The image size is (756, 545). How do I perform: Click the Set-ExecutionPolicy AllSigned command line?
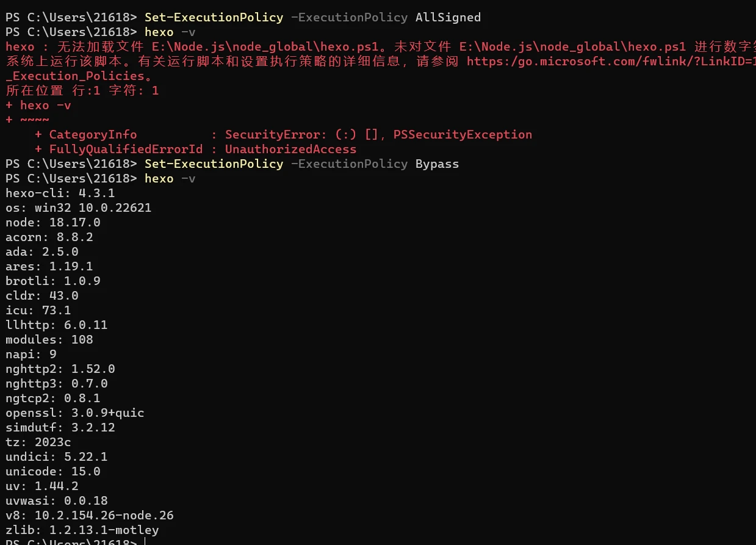click(x=243, y=17)
